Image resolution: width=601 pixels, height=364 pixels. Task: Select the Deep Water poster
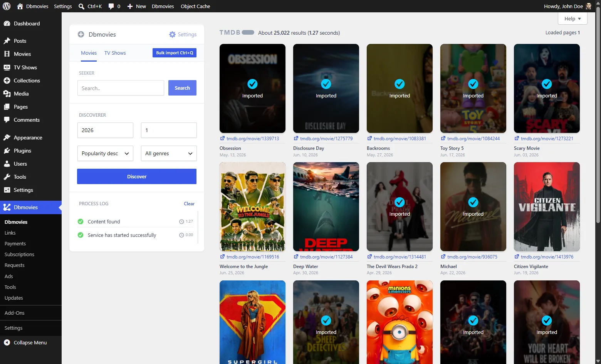coord(326,206)
